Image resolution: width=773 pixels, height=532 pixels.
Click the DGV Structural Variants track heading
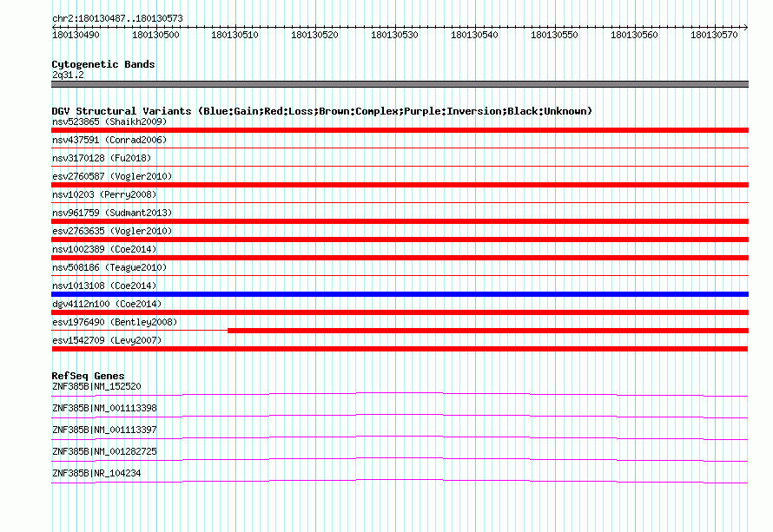(x=322, y=111)
